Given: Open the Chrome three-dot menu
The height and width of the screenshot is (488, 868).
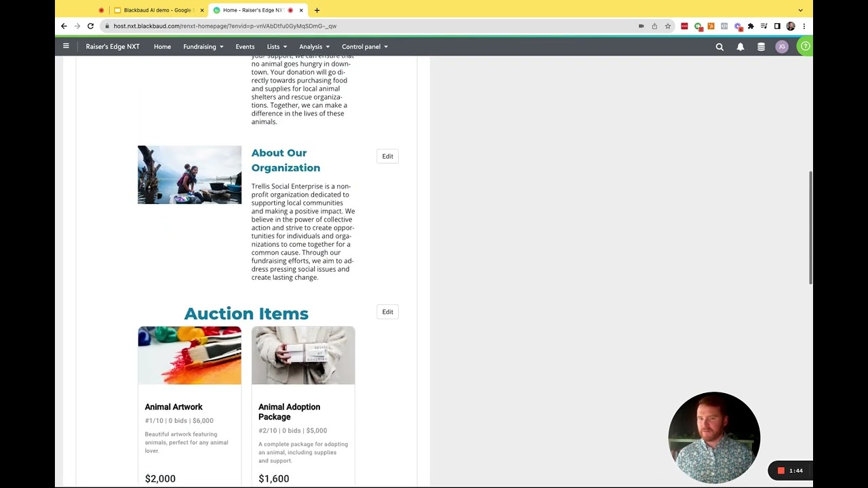Looking at the screenshot, I should pos(804,26).
